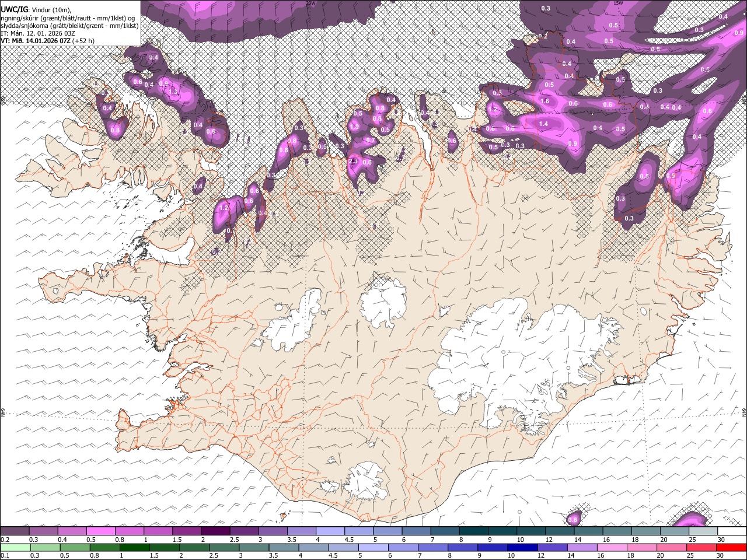The width and height of the screenshot is (747, 560).
Task: Click the '30' label on the upper legend
Action: point(721,540)
